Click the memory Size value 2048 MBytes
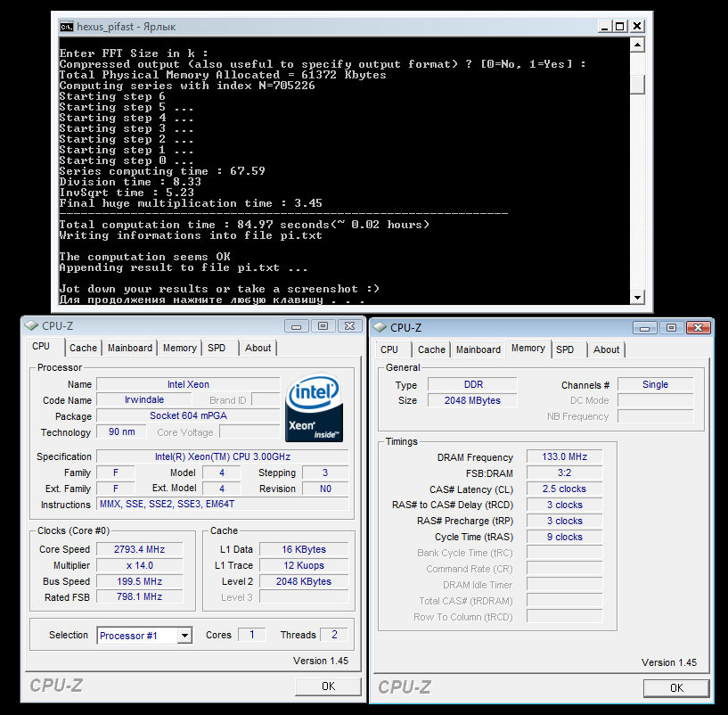 tap(472, 400)
